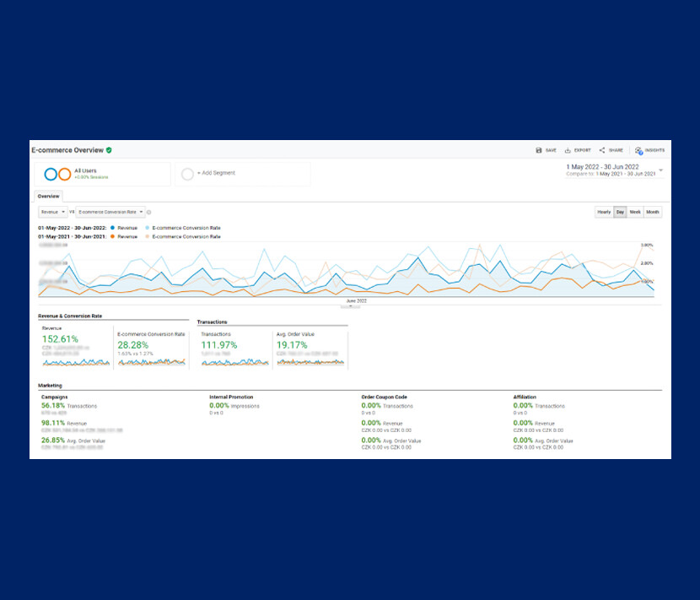This screenshot has height=600, width=700.
Task: Switch the chart granularity to Hourly
Action: (x=604, y=212)
